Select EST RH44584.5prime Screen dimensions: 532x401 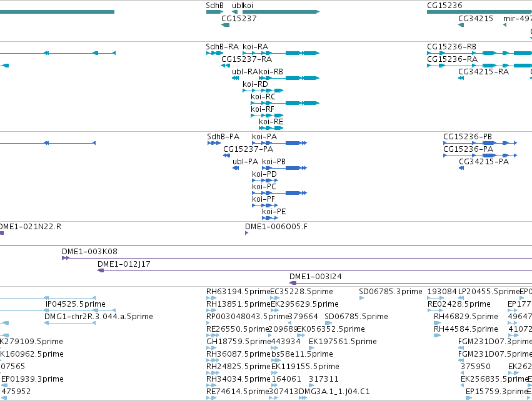click(466, 329)
